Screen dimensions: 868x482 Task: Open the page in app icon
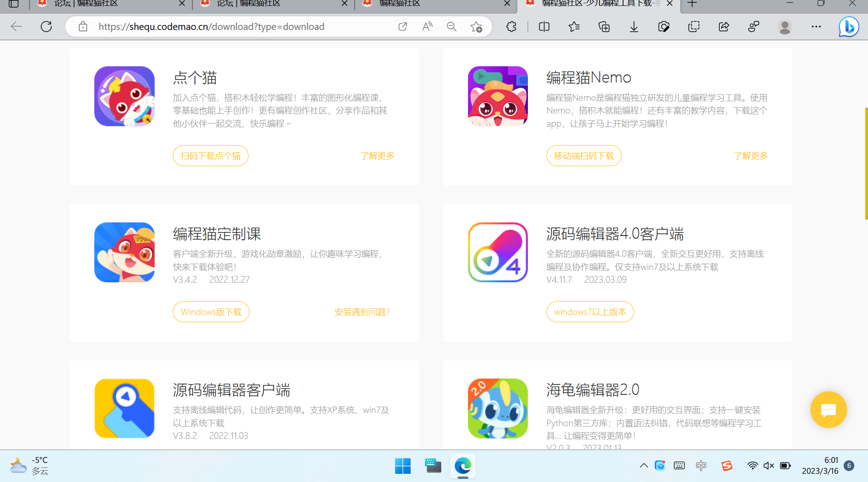(402, 27)
